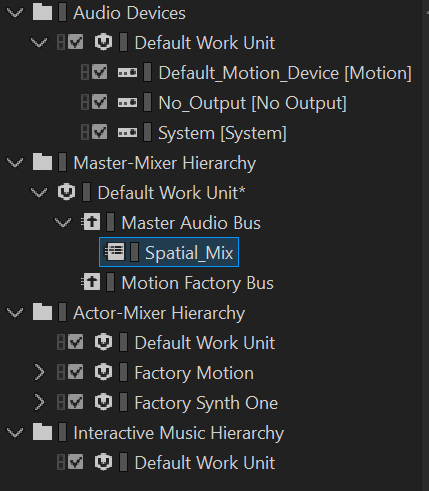Expand the Factory Motion work unit
This screenshot has height=491, width=429.
pos(39,372)
